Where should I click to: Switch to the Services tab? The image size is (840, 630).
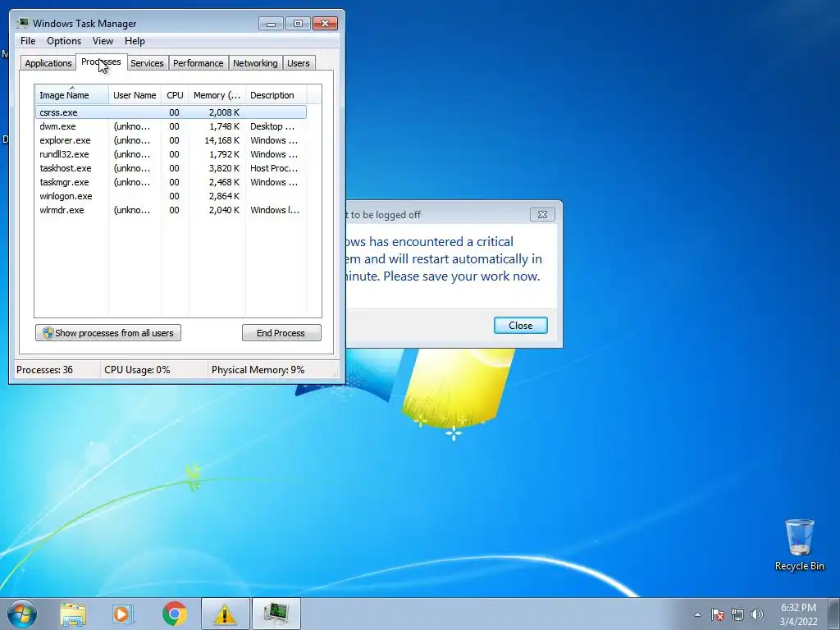click(x=147, y=62)
